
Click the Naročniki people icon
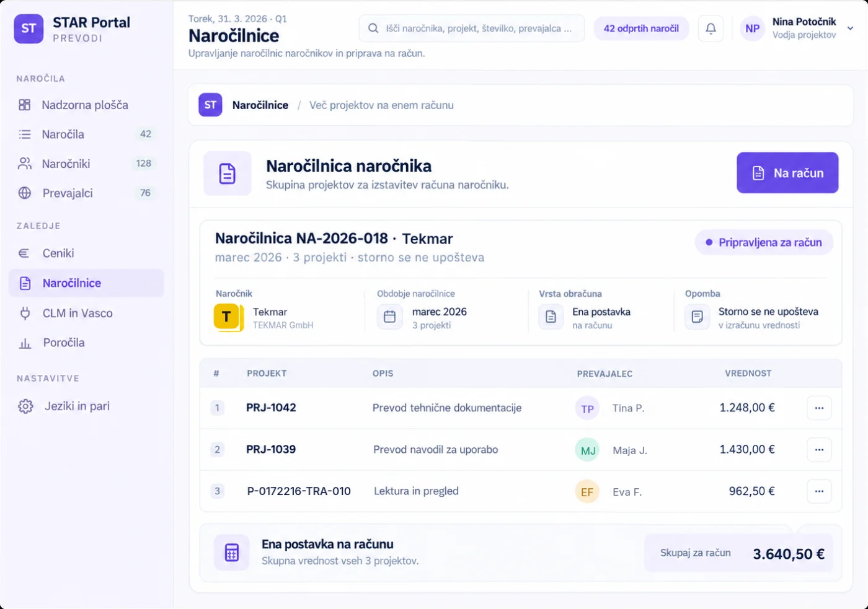(25, 164)
